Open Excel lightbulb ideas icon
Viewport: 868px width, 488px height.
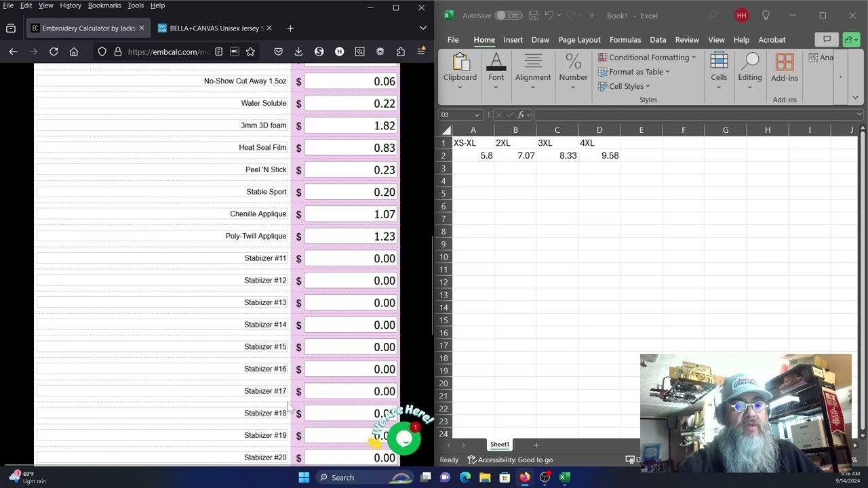tap(766, 15)
